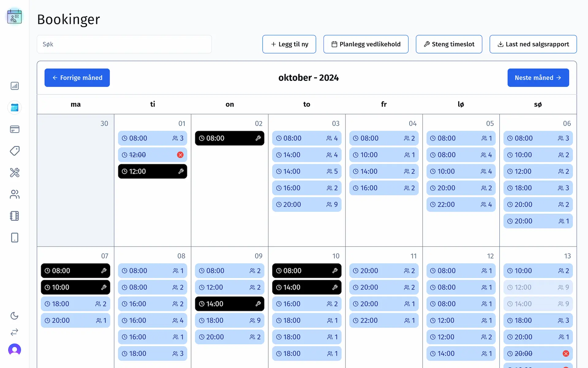Go to Neste måned

pos(538,78)
